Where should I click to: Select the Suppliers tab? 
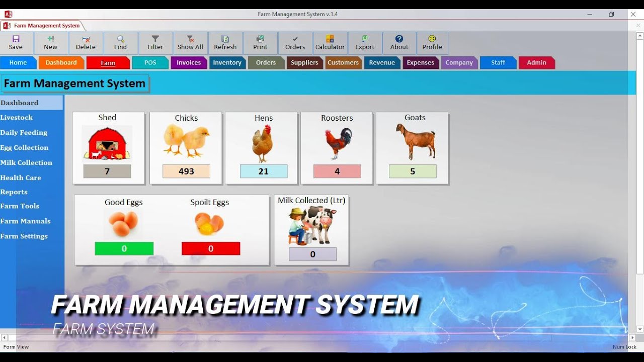tap(305, 63)
